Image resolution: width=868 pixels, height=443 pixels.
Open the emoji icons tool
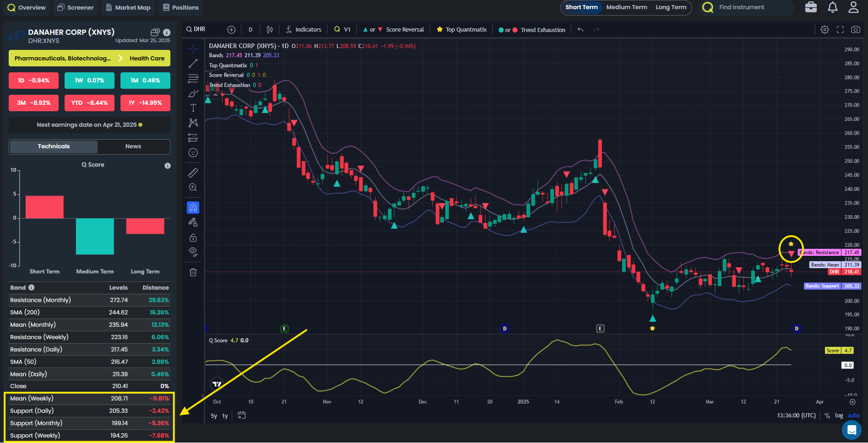[x=193, y=153]
